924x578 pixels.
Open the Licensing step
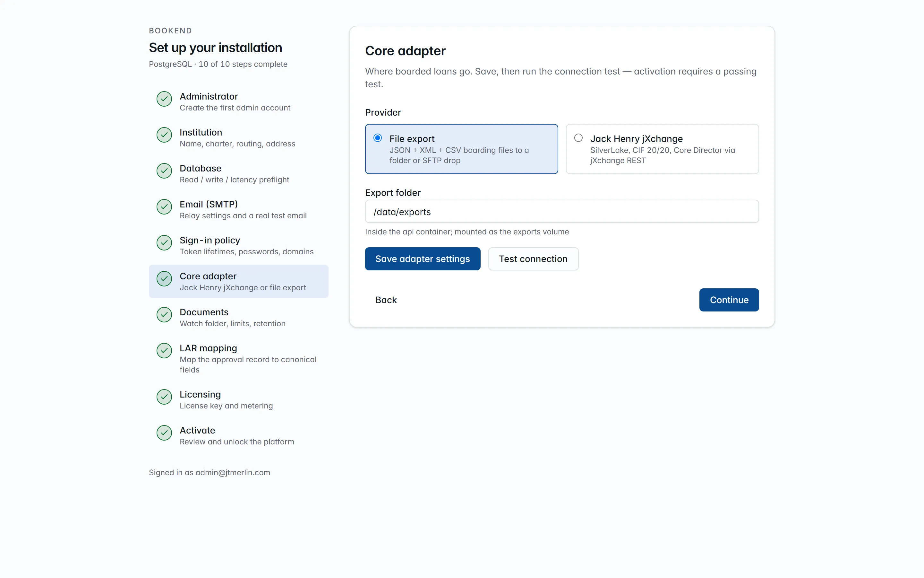pos(239,399)
